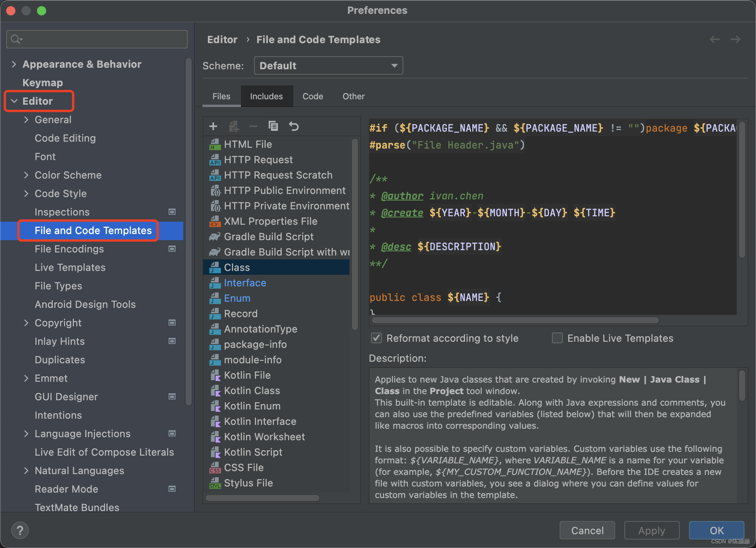Open the Scheme dropdown

328,66
